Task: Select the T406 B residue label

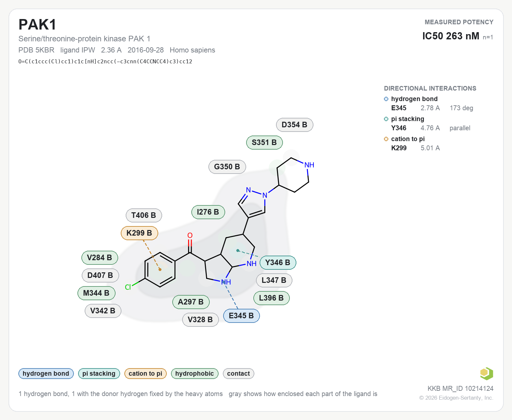Action: tap(144, 215)
